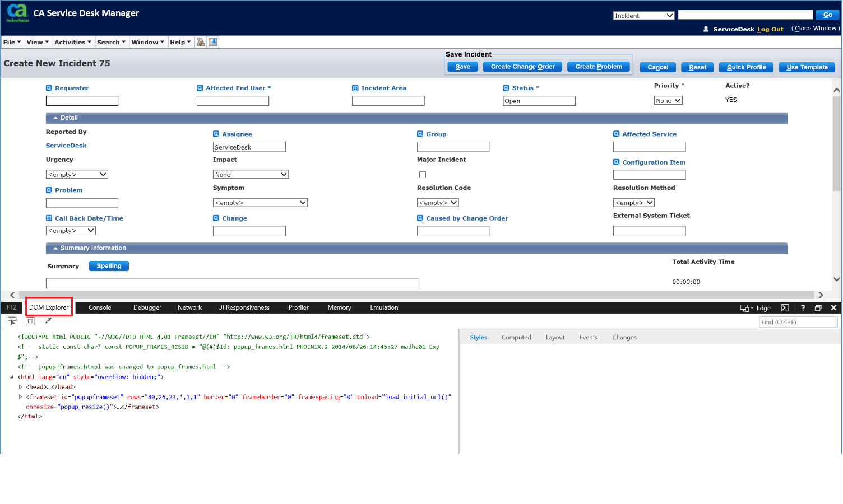Click the Quick Profile button

point(746,67)
